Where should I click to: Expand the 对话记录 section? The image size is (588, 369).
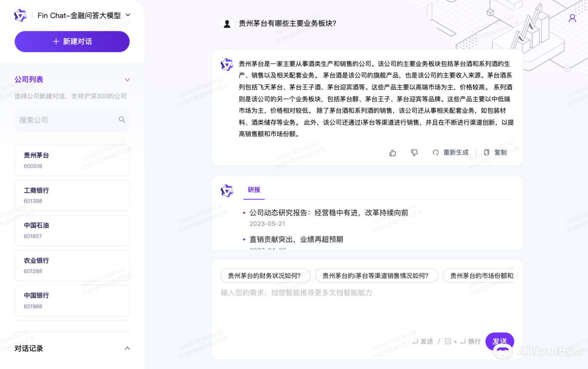point(127,348)
